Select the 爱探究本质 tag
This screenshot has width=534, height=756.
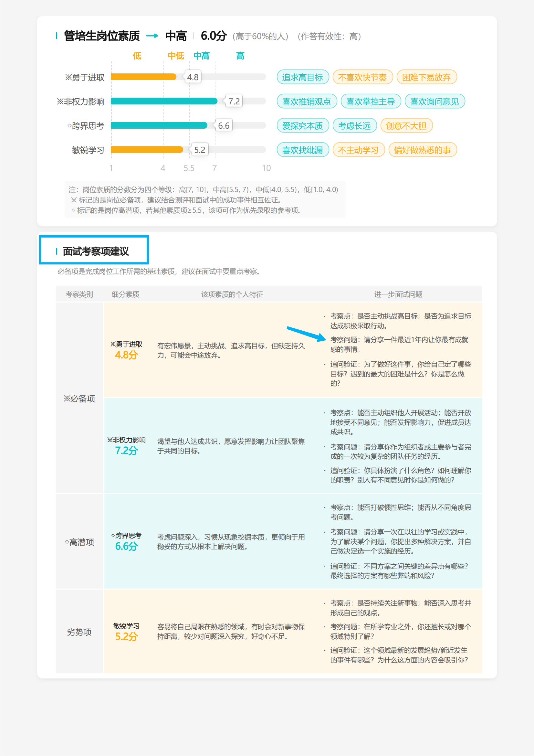pos(303,125)
